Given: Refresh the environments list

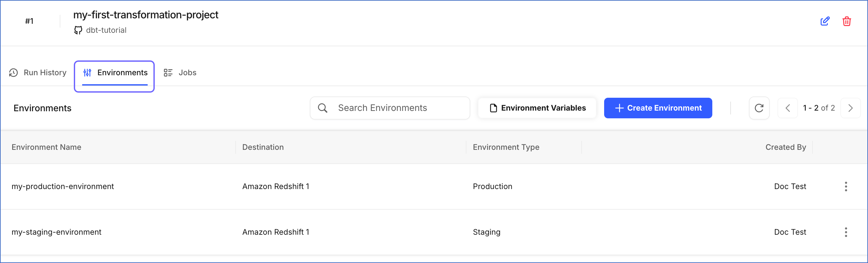Looking at the screenshot, I should click(x=759, y=108).
